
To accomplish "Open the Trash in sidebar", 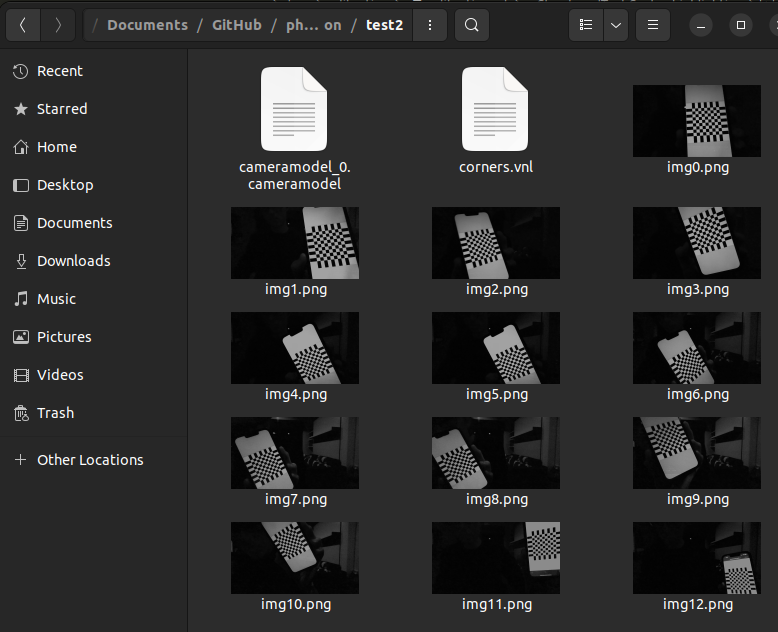I will coord(55,413).
